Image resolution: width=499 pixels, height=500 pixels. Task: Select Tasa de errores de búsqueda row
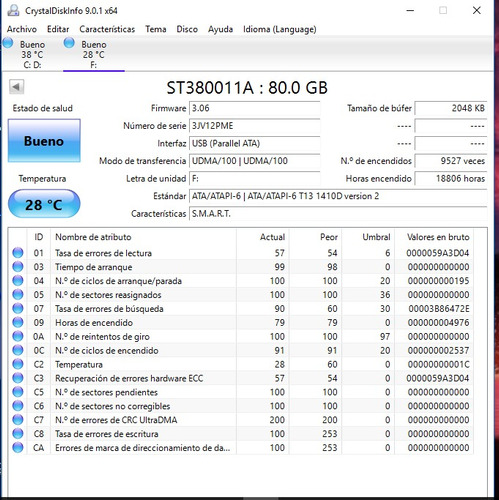pyautogui.click(x=241, y=309)
